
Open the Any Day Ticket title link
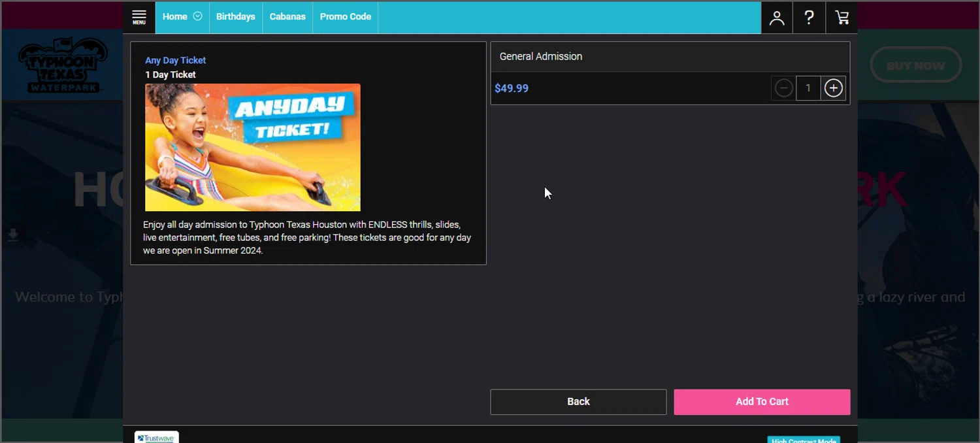point(175,60)
